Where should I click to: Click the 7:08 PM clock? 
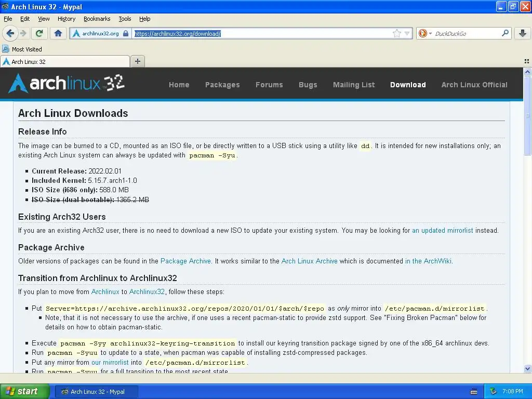click(513, 391)
